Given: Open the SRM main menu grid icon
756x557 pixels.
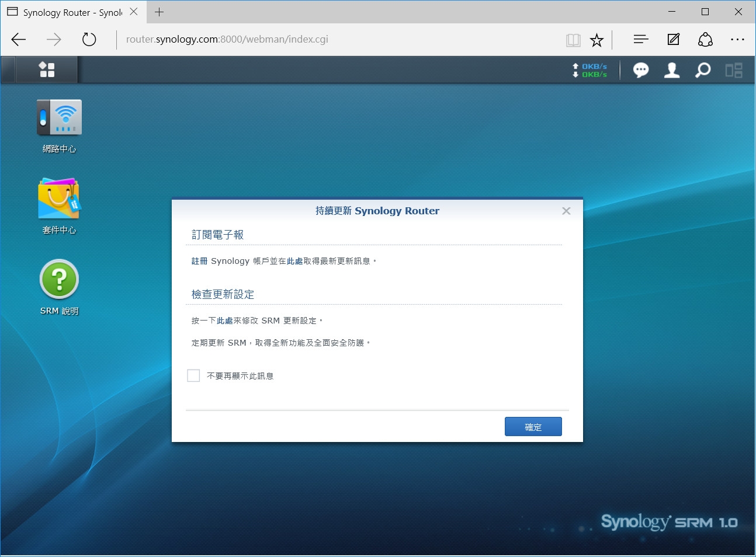Looking at the screenshot, I should tap(47, 70).
